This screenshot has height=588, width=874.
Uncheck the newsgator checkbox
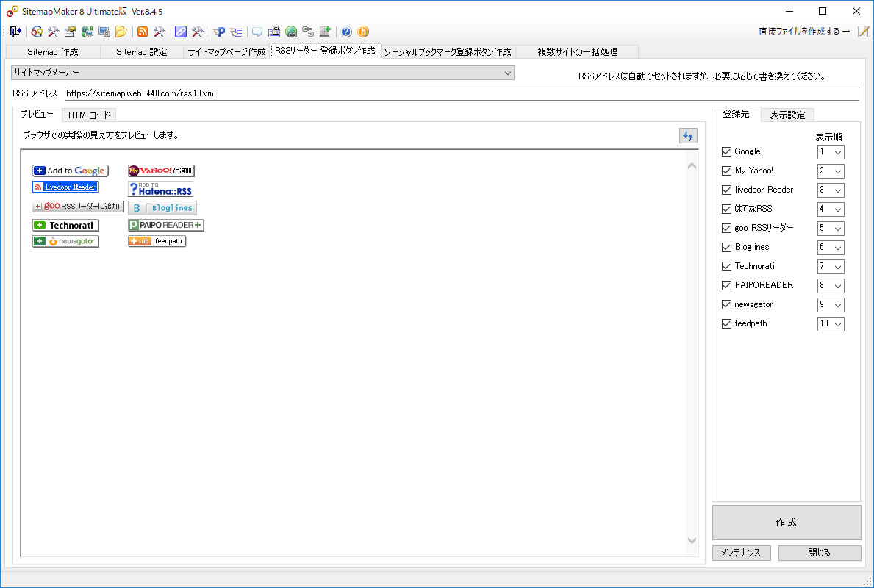click(726, 304)
